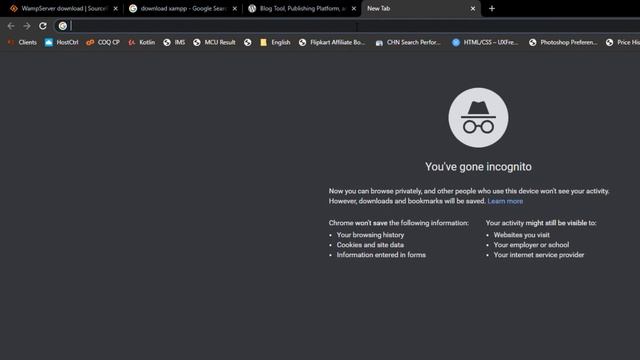Image resolution: width=640 pixels, height=360 pixels.
Task: Click the Learn more link
Action: tap(505, 201)
